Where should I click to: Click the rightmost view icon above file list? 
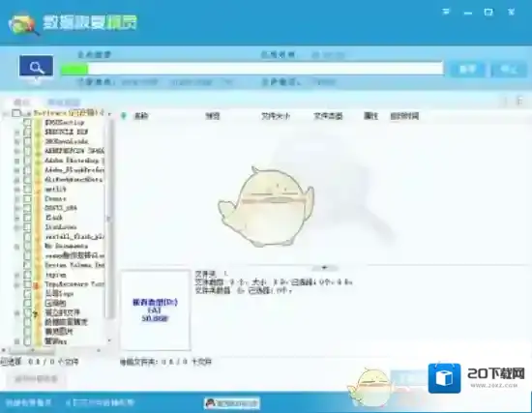click(519, 102)
